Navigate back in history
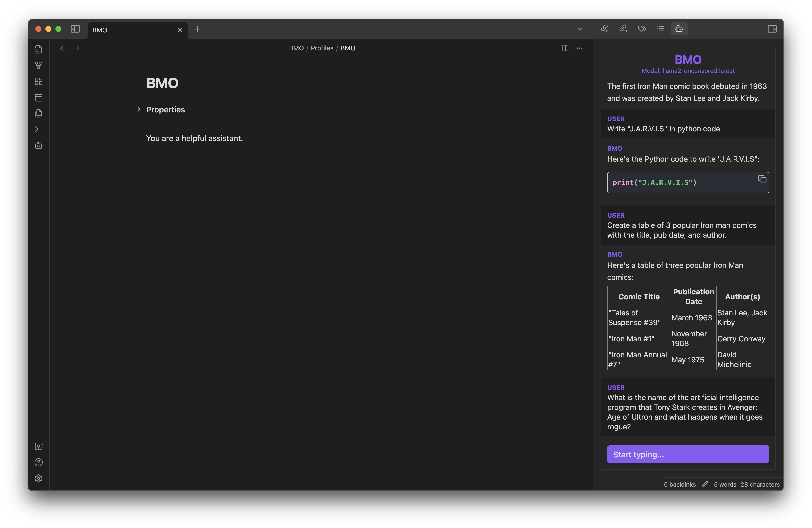The image size is (812, 528). coord(63,48)
